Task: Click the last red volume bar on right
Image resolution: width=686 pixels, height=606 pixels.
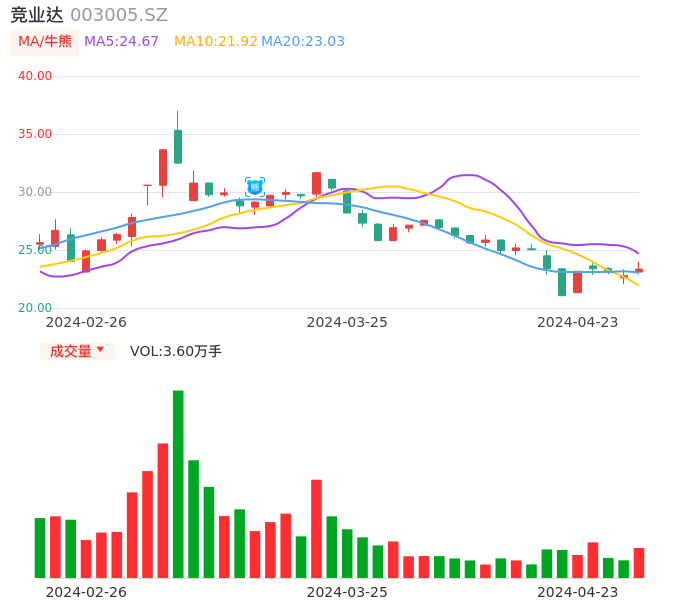Action: tap(639, 563)
